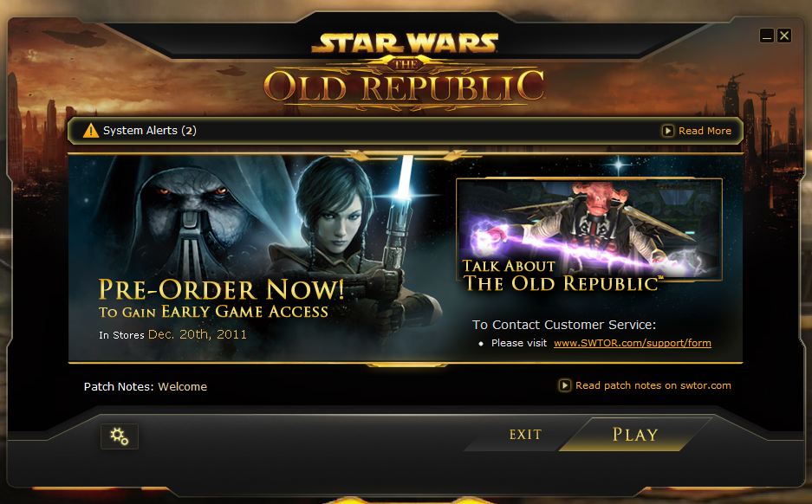Click the Pre-Order Now! banner headline

221,289
